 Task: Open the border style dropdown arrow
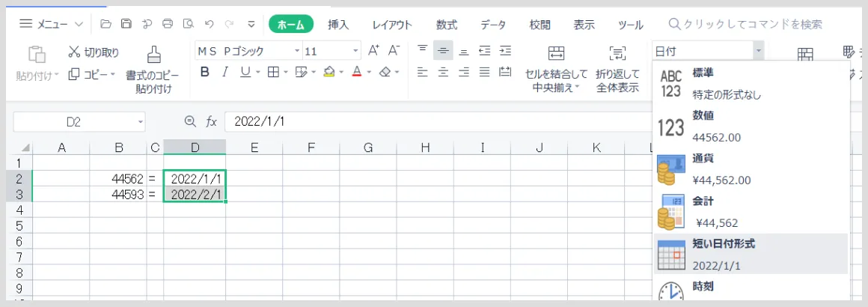click(286, 73)
